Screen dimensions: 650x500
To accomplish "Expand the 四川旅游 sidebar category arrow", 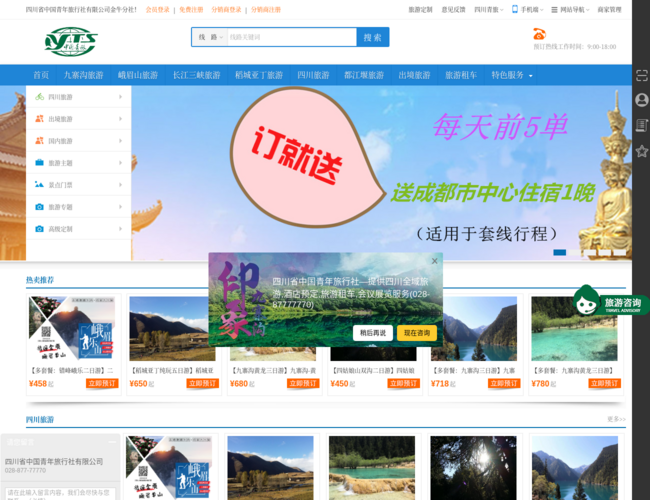I will pos(120,97).
